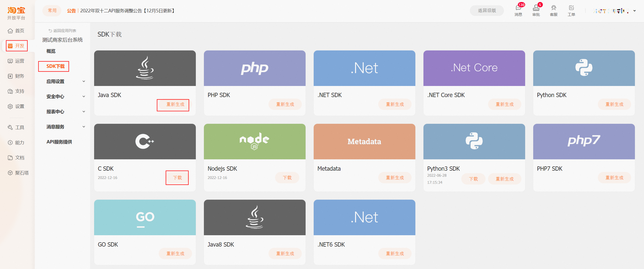Select finance (财务) in the sidebar
This screenshot has height=269, width=644.
click(x=16, y=76)
